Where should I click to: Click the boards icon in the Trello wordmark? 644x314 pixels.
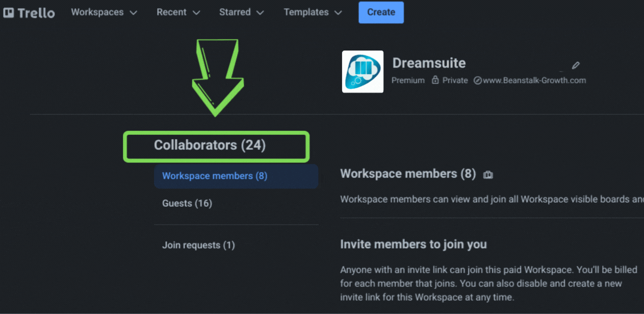click(x=8, y=12)
